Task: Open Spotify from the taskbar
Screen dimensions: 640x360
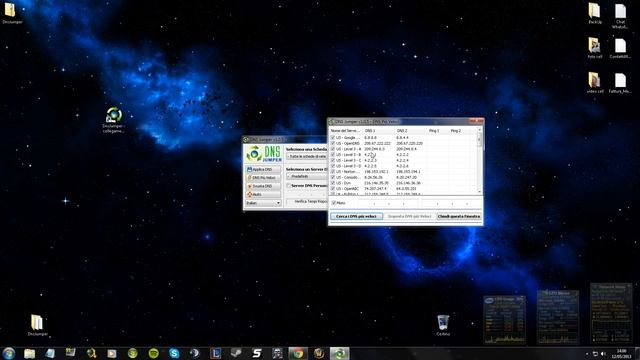Action: 153,353
